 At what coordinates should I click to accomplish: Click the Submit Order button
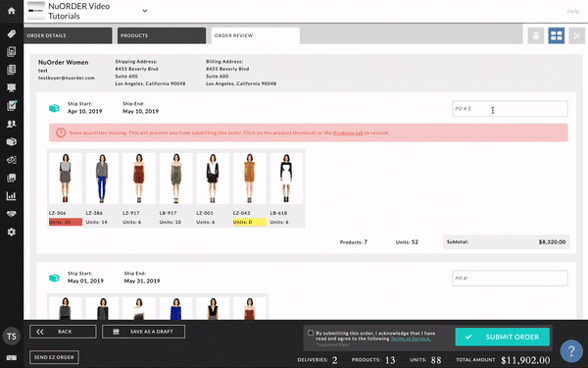pyautogui.click(x=502, y=337)
